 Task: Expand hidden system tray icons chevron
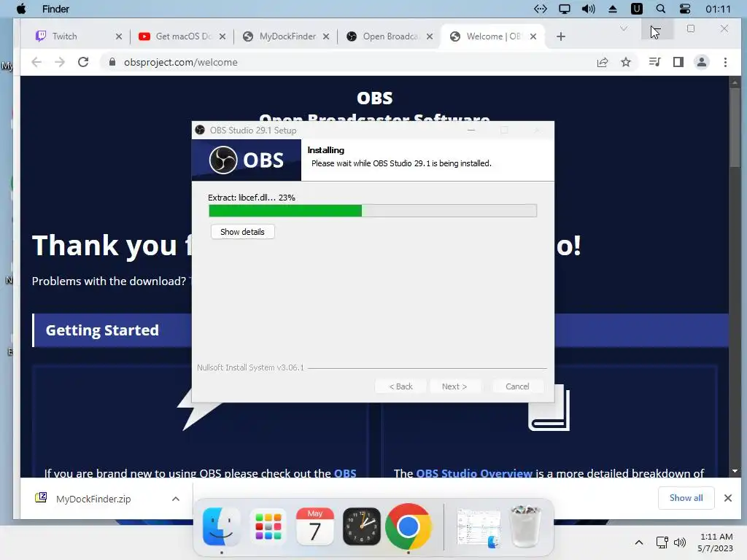coord(639,542)
